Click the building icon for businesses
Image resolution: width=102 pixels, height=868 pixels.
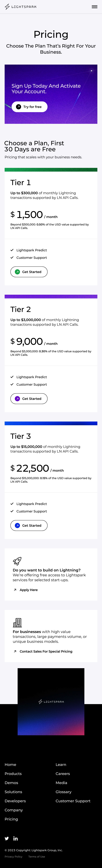[x=17, y=622]
